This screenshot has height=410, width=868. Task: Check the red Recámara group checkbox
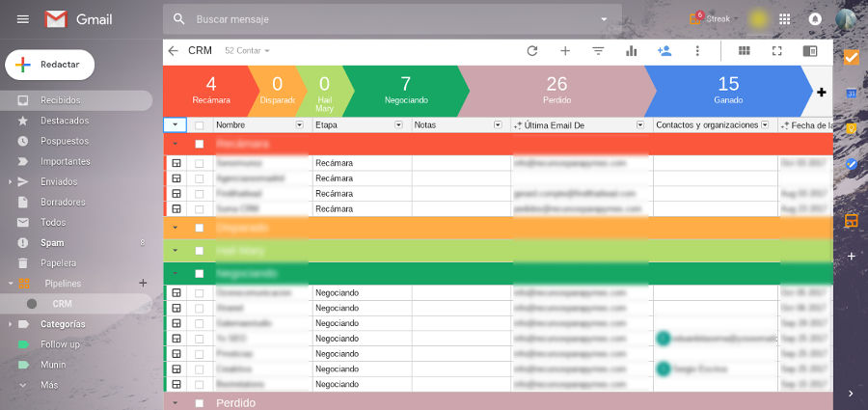[x=200, y=144]
